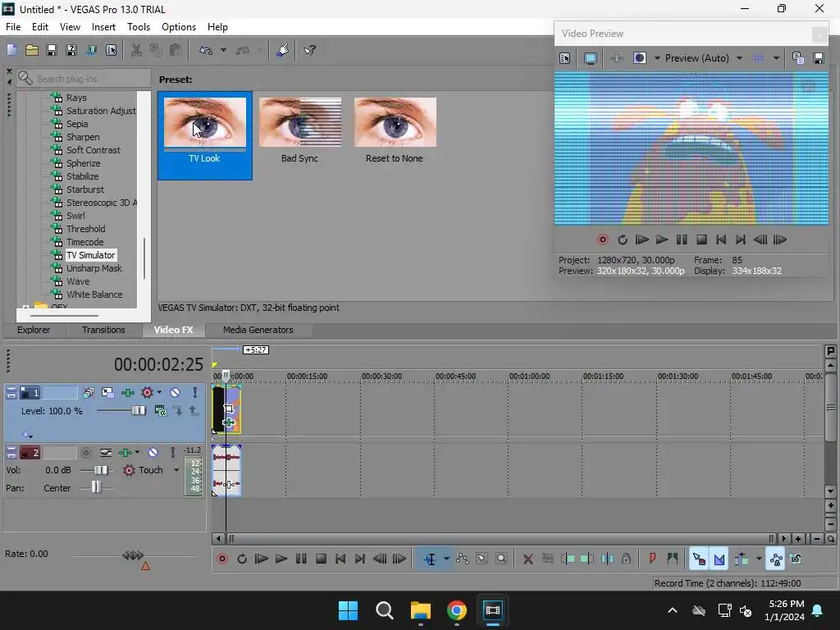This screenshot has width=840, height=630.
Task: Open the automation settings dropdown on track 1
Action: coord(159,393)
